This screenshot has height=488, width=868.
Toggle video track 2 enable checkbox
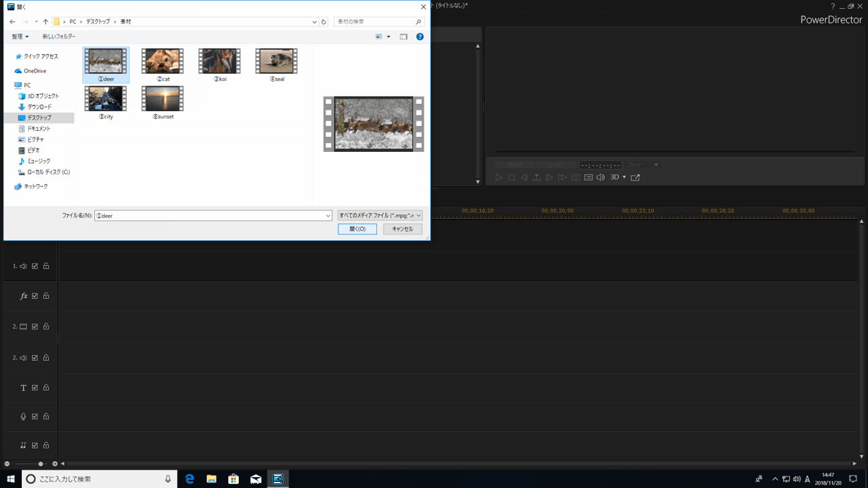(x=35, y=327)
